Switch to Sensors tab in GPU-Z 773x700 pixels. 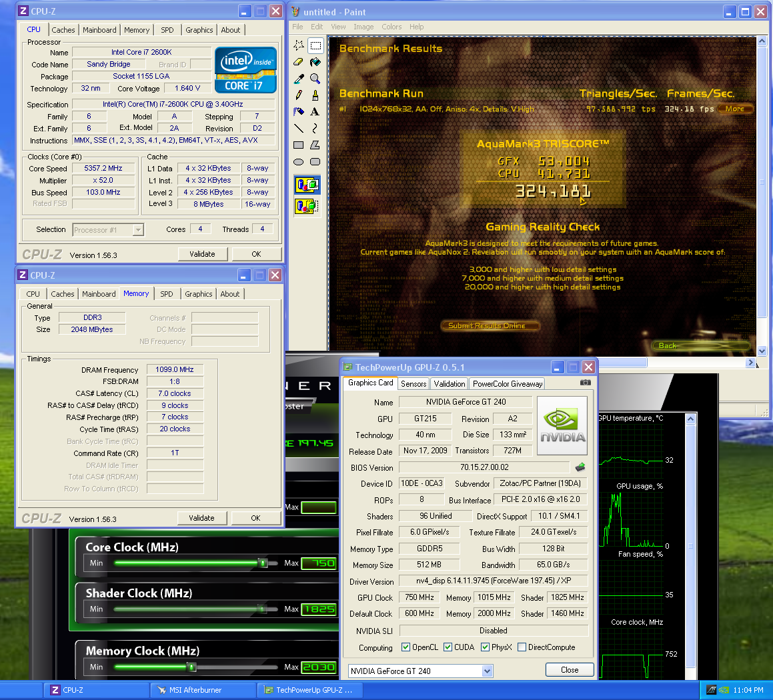[414, 384]
